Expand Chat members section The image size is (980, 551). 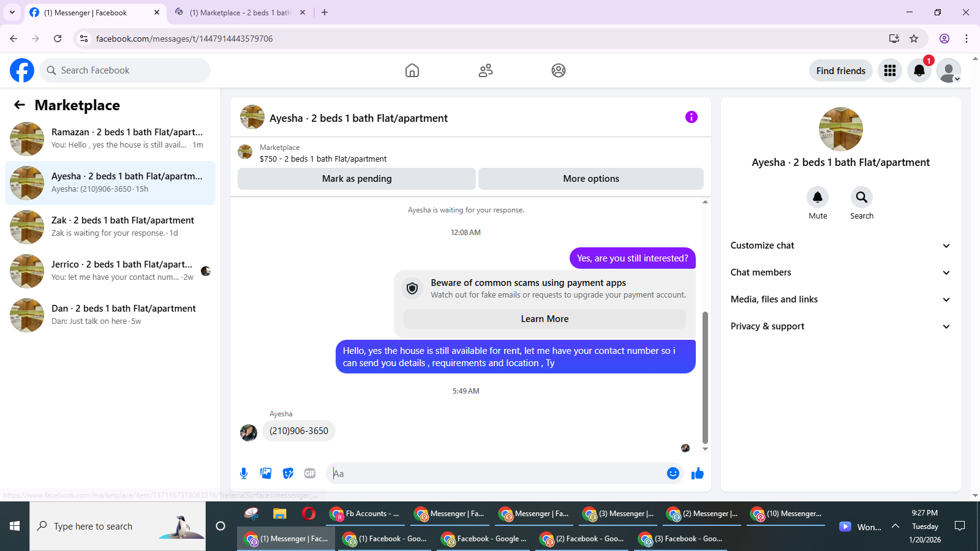click(840, 272)
